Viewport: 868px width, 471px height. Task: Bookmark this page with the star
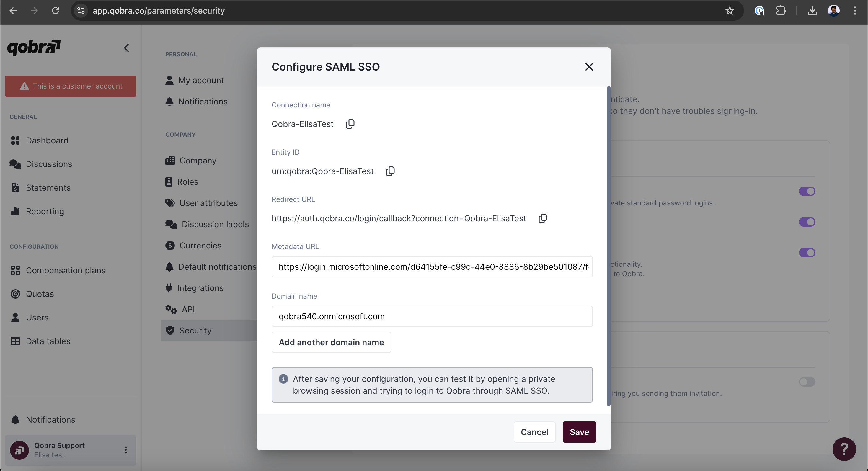[x=730, y=11]
